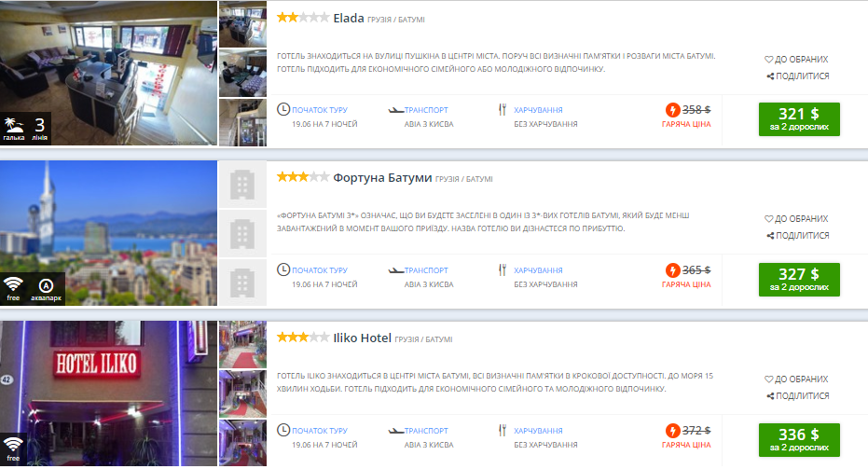The width and height of the screenshot is (868, 469).
Task: Click the heart icon for Elada hotel
Action: click(x=768, y=60)
